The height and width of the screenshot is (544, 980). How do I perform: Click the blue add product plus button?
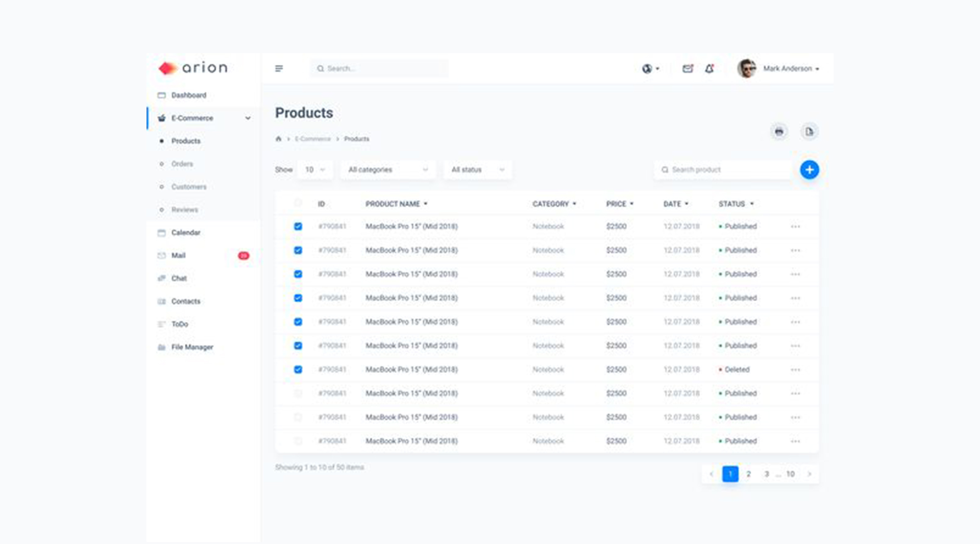pos(809,169)
